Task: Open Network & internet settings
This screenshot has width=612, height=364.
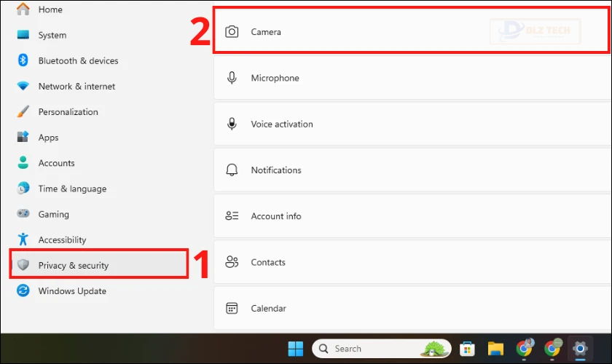Action: click(76, 86)
